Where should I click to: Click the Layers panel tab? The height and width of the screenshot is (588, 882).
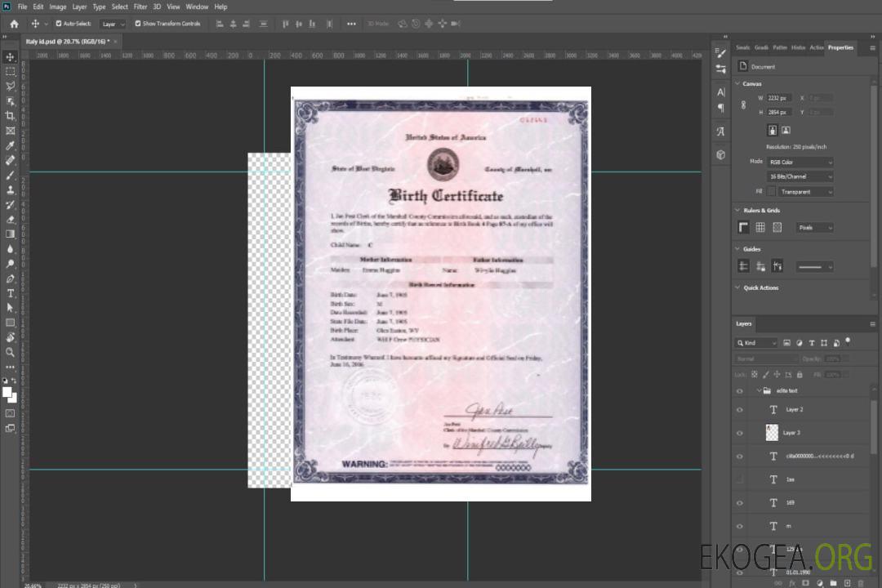pyautogui.click(x=744, y=323)
